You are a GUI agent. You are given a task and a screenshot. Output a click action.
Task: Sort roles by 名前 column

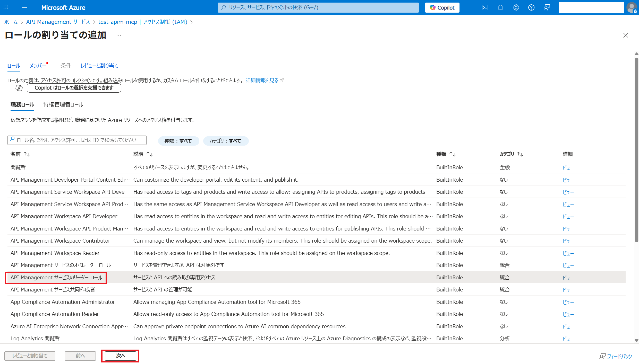pos(20,154)
